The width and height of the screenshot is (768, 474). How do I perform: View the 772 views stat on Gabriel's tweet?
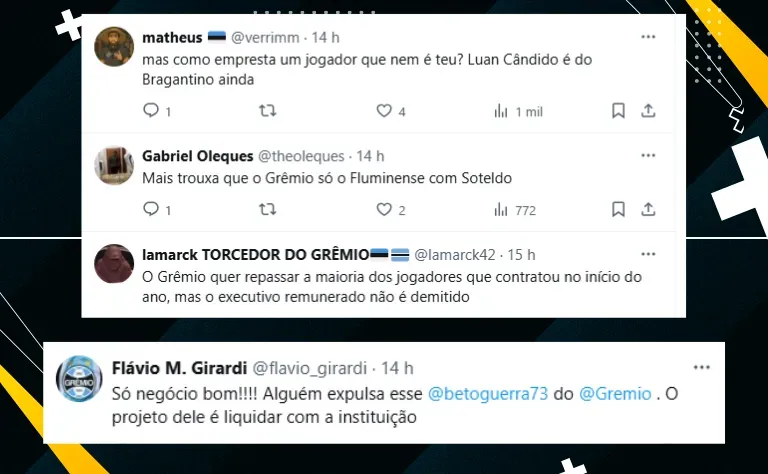click(515, 210)
